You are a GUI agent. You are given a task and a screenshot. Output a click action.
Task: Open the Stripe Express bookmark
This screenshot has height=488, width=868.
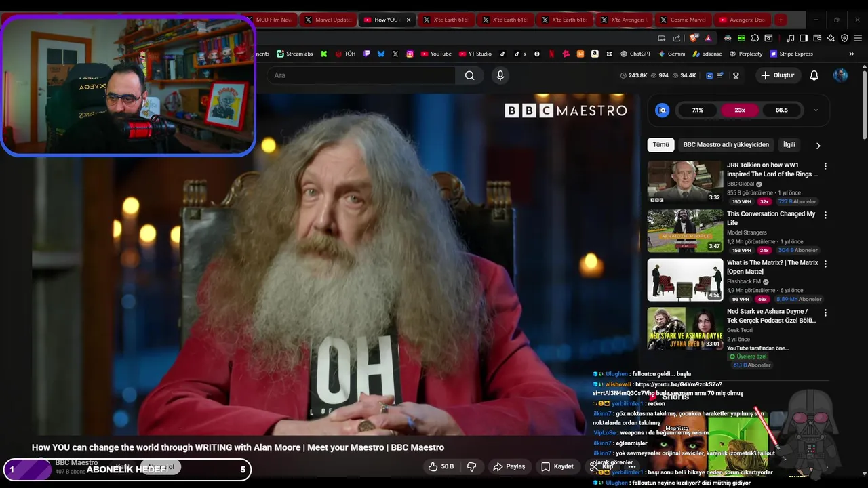tap(791, 54)
